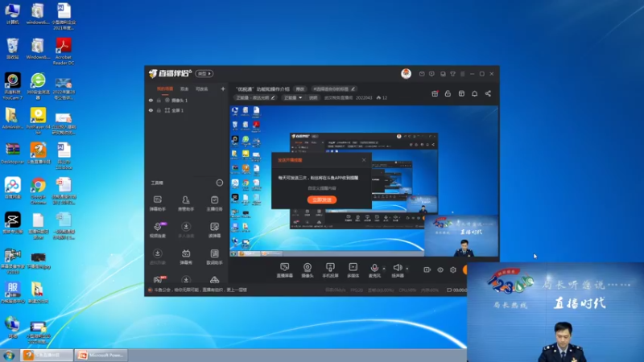Switch mode using the pill beside the logo
The width and height of the screenshot is (644, 362).
tap(204, 73)
